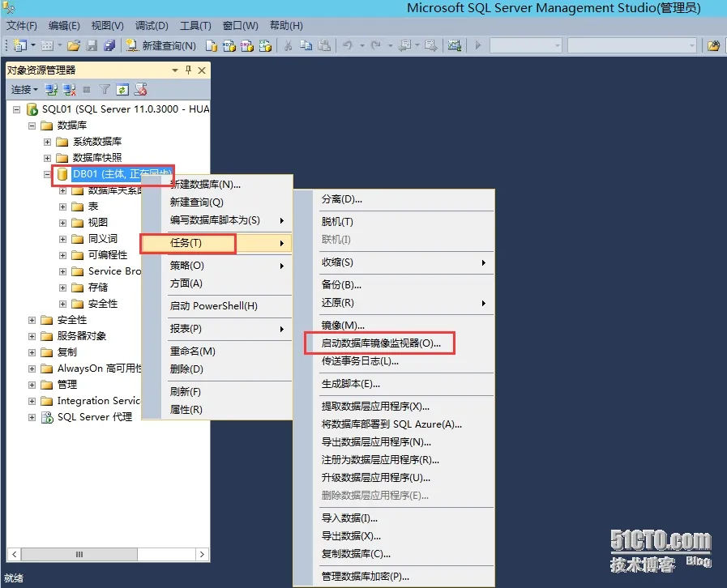Select 任务(T) in the context menu
Viewport: 727px width, 588px height.
216,243
